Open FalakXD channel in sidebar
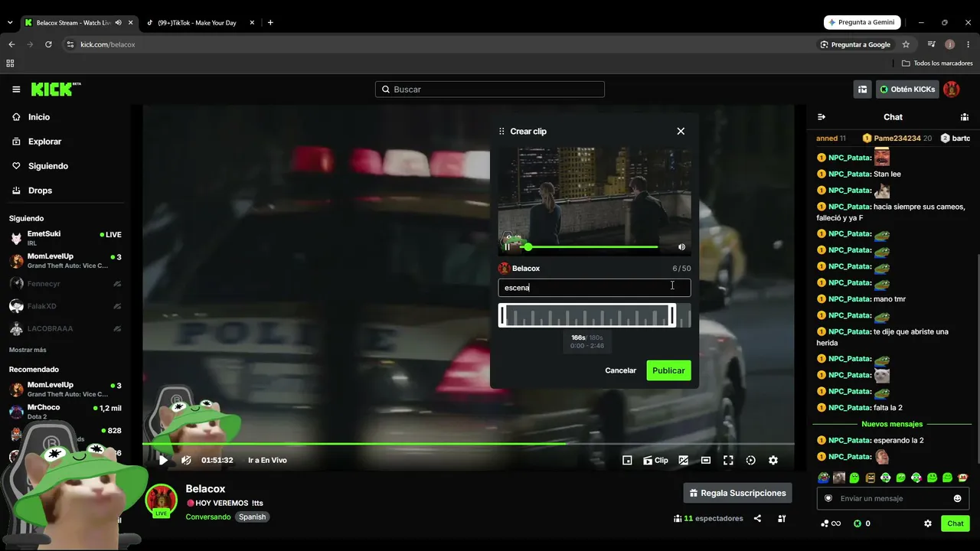This screenshot has width=980, height=551. pyautogui.click(x=66, y=306)
